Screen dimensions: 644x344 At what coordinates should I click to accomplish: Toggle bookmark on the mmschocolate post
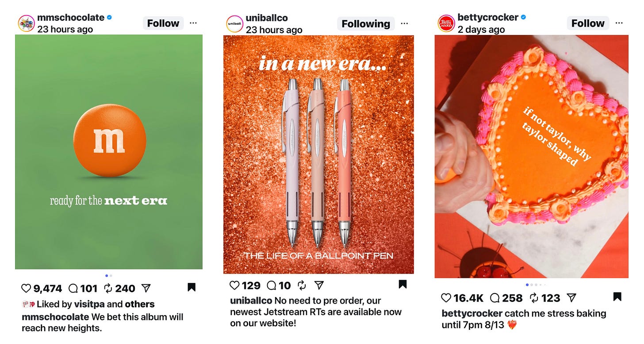(192, 288)
